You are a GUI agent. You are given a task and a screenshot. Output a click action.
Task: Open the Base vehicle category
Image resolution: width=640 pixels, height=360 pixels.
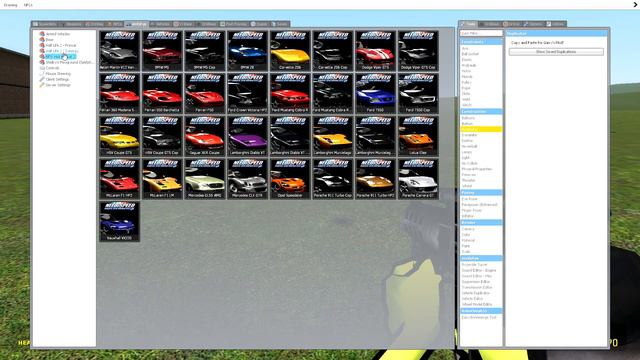point(49,40)
